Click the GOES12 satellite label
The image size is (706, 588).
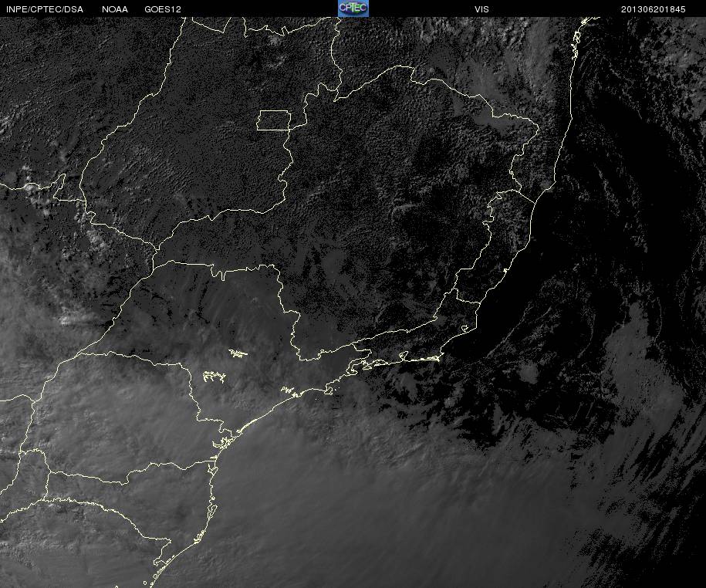163,9
